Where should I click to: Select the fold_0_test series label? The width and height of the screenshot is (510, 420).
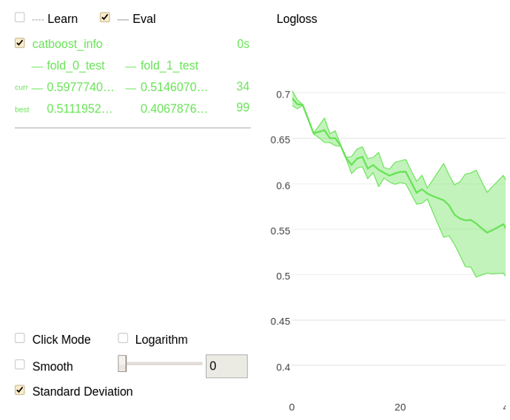tap(76, 66)
